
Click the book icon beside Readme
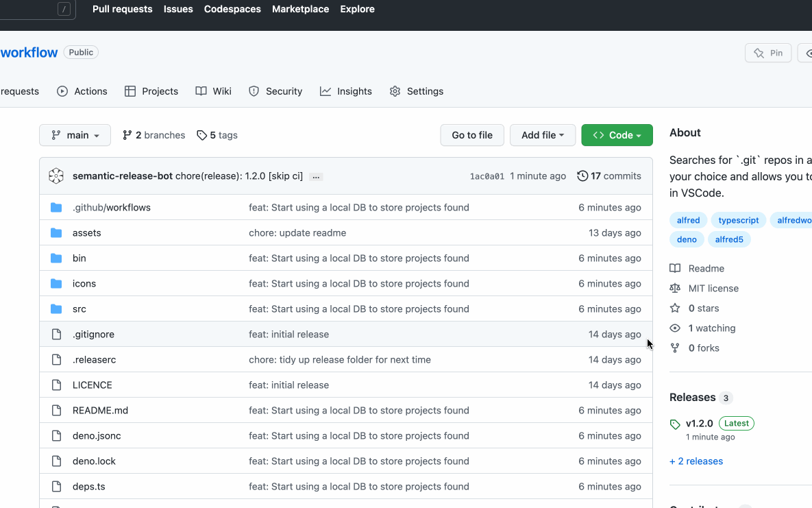675,269
